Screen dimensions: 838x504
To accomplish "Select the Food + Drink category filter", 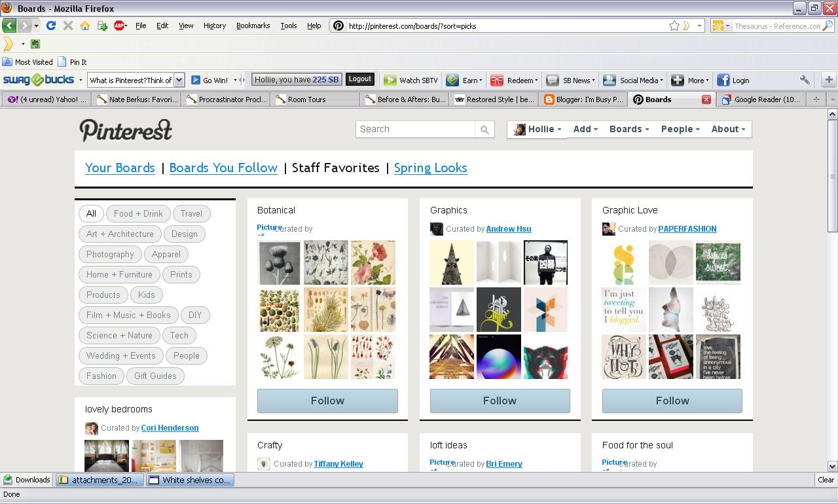I will click(138, 214).
